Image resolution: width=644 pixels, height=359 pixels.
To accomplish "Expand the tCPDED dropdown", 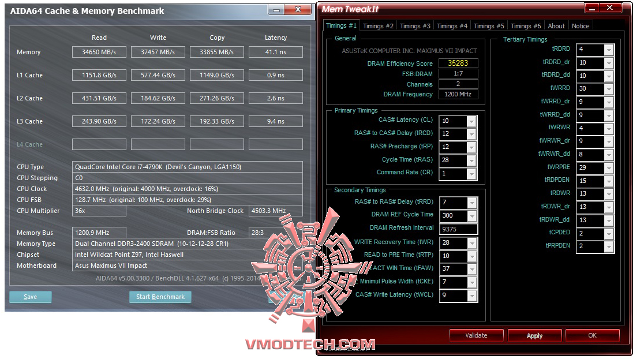I will pos(609,233).
